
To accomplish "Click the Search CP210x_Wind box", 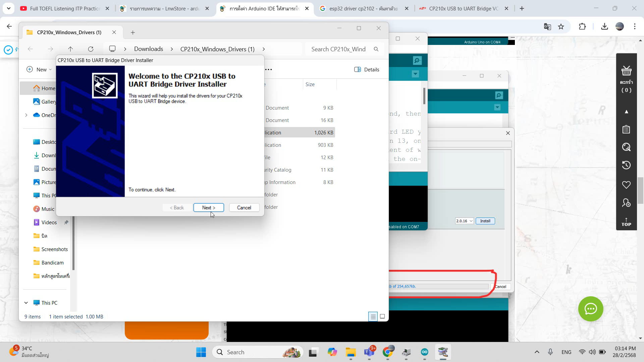I will [344, 49].
